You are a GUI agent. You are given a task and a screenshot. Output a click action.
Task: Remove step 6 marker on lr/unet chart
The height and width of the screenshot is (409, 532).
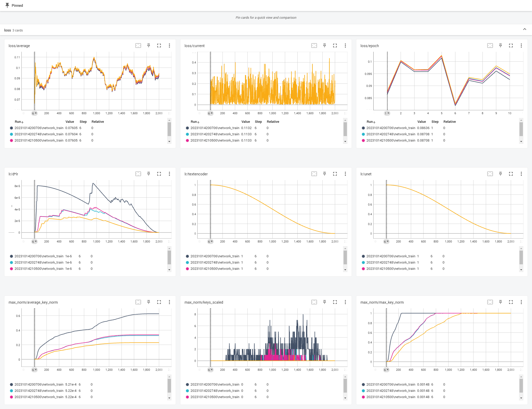click(x=388, y=241)
